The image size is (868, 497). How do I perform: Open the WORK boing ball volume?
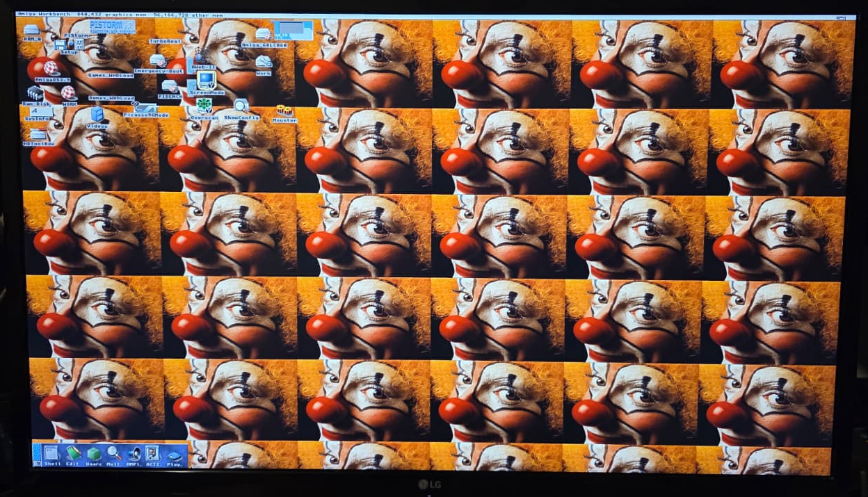coord(68,93)
